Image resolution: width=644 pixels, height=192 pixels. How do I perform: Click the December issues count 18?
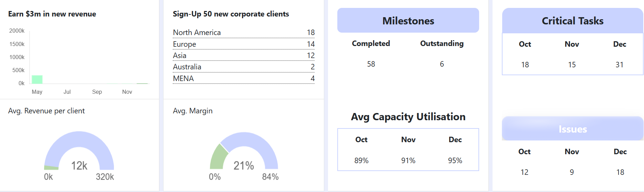[x=620, y=172]
